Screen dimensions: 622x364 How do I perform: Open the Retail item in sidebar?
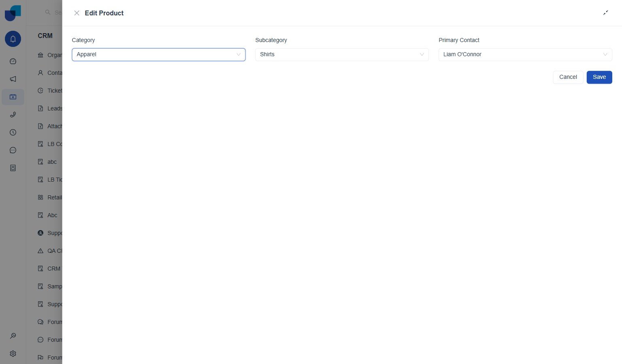click(50, 197)
